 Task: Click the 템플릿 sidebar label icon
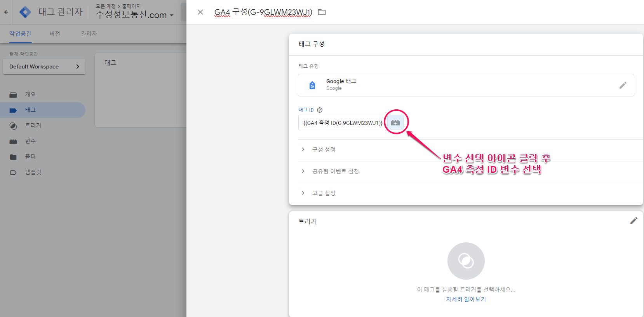tap(13, 173)
